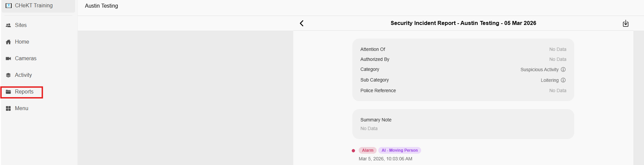
Task: Click the Attention Of No Data value
Action: coord(557,49)
